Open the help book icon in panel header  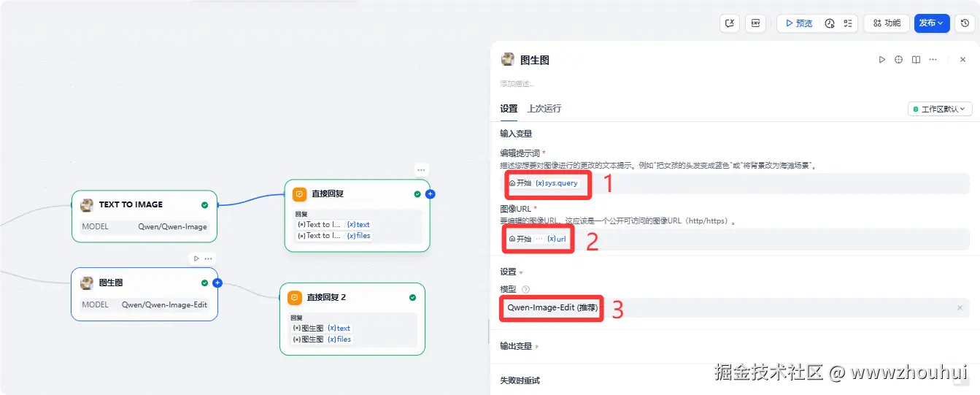(916, 60)
